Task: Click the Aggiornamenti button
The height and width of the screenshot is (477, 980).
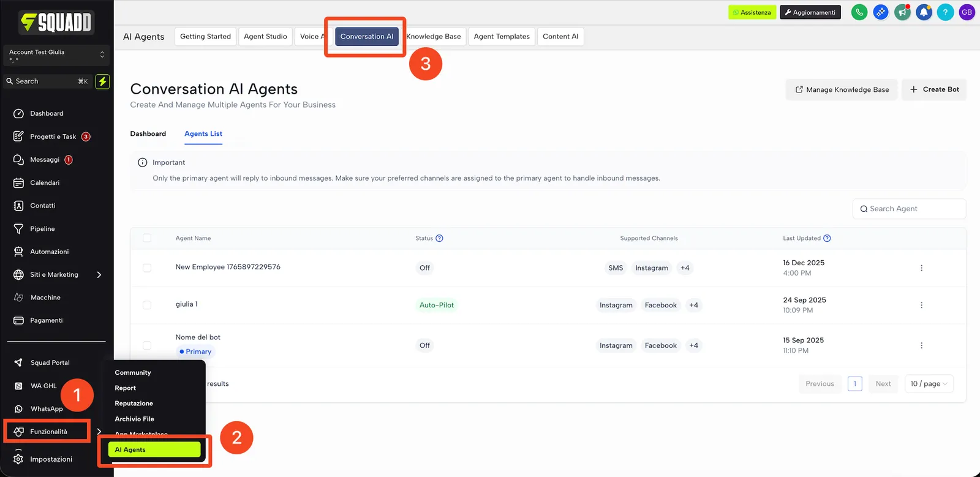Action: click(x=810, y=12)
